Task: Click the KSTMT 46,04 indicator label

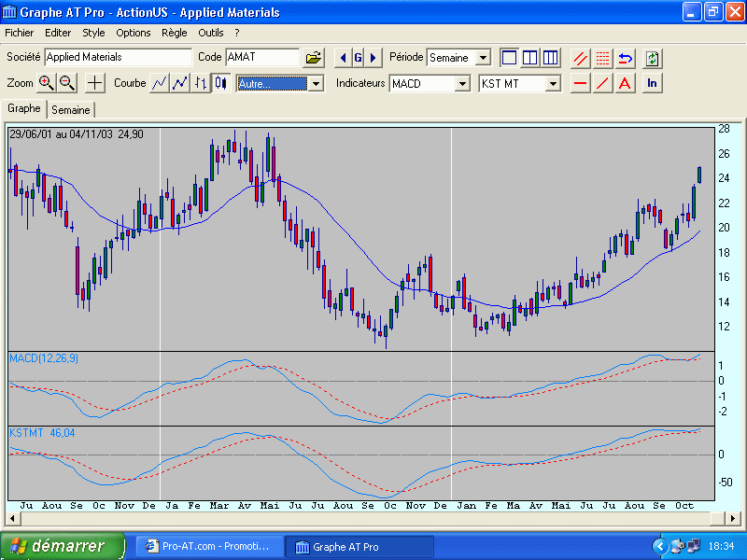Action: coord(42,433)
